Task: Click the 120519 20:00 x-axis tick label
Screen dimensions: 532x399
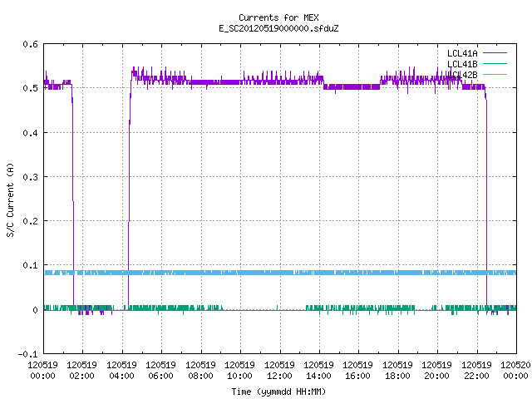Action: [x=437, y=370]
